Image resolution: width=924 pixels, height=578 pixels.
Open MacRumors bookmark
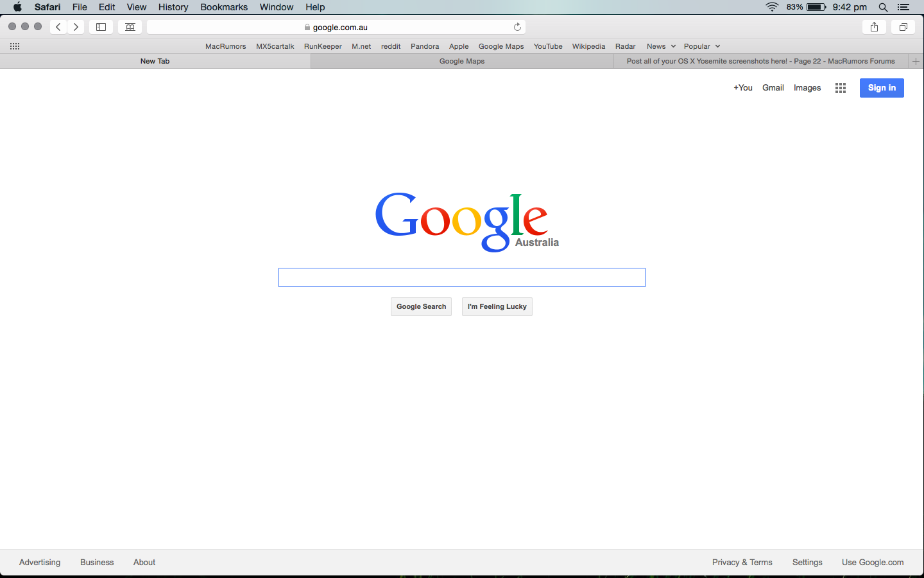coord(226,46)
